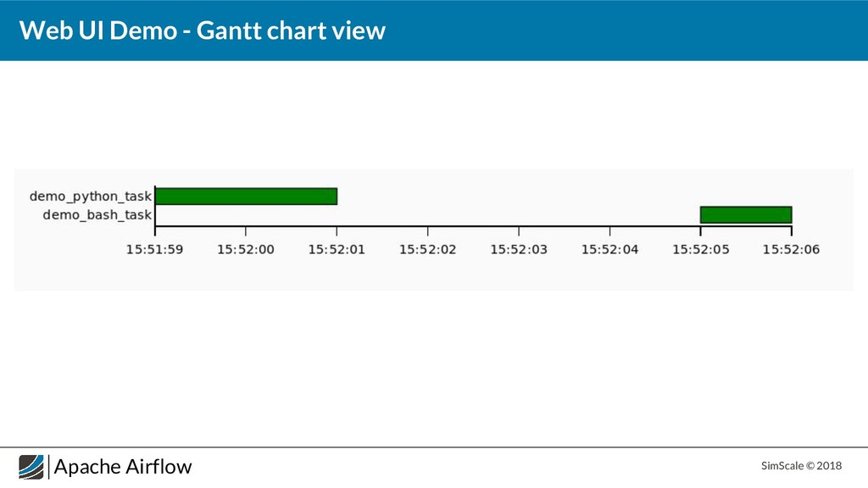Click the demo_python_task row label
Viewport: 868px width, 488px height.
point(90,197)
